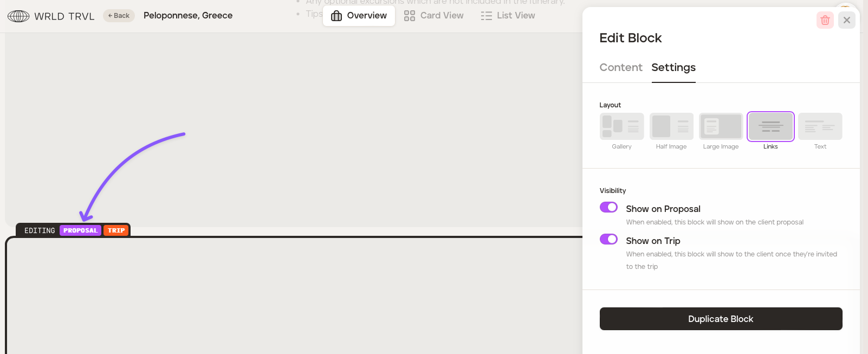The width and height of the screenshot is (868, 354).
Task: Choose the Half Image layout icon
Action: 671,126
